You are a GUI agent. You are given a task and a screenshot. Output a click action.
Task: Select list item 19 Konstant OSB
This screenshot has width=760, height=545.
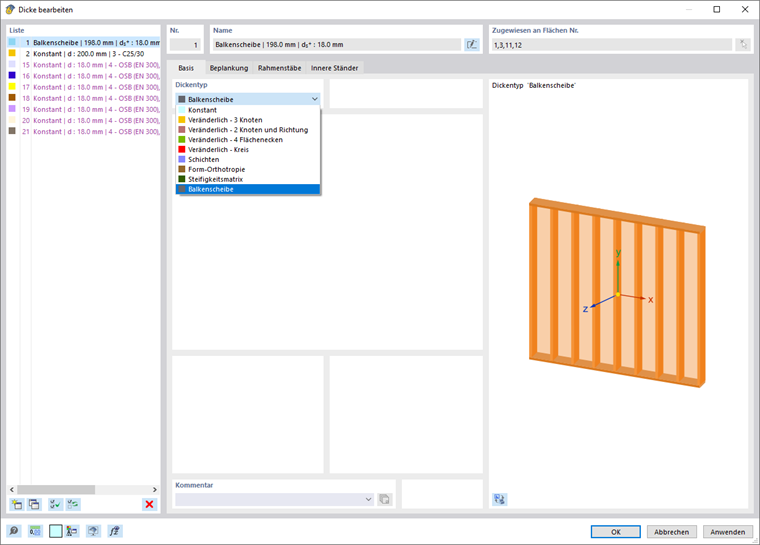[84, 110]
